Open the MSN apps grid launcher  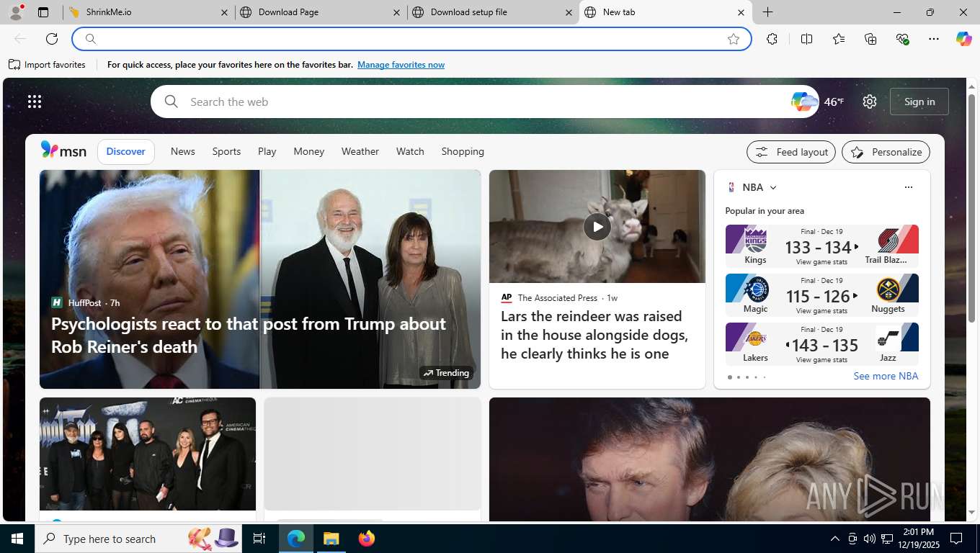pos(35,102)
